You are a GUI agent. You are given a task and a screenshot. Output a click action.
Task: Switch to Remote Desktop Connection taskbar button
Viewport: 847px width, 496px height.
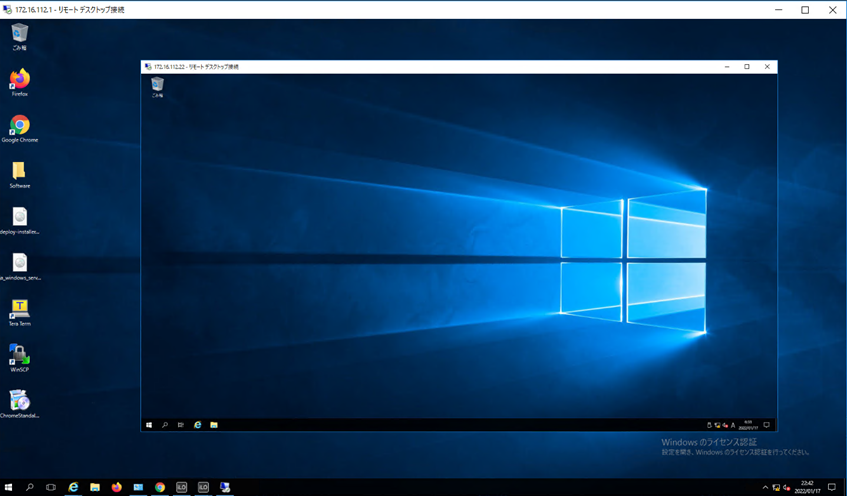(x=225, y=487)
